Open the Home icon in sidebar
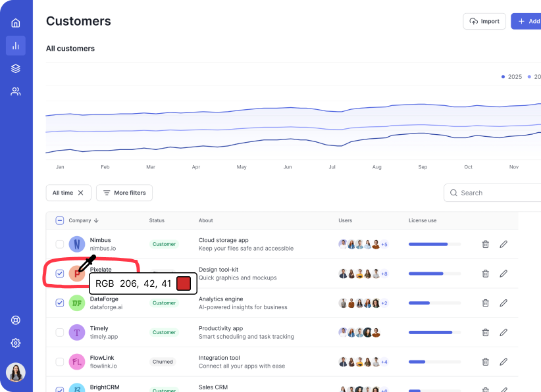 16,23
